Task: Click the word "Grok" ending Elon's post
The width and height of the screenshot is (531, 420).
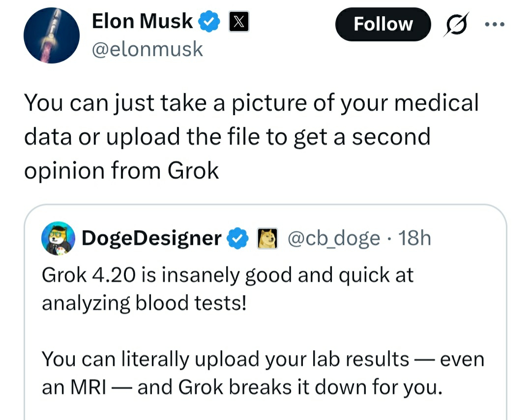Action: click(x=193, y=170)
